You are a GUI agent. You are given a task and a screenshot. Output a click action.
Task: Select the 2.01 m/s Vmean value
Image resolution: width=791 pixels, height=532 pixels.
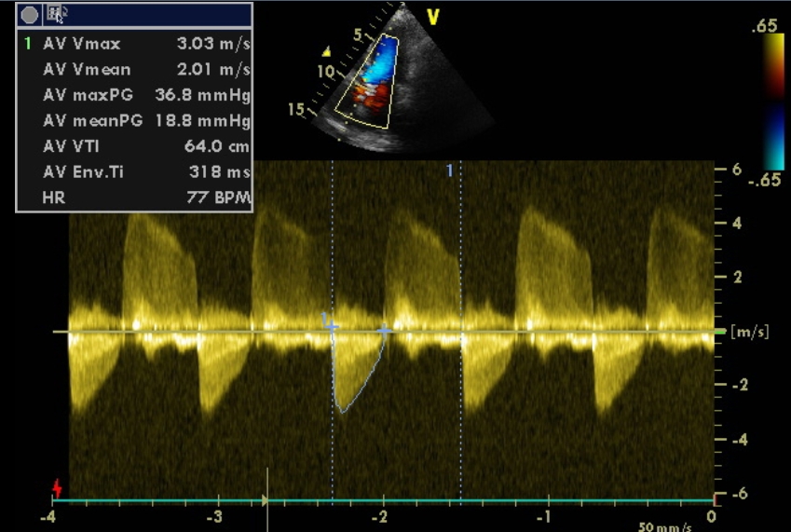(213, 70)
